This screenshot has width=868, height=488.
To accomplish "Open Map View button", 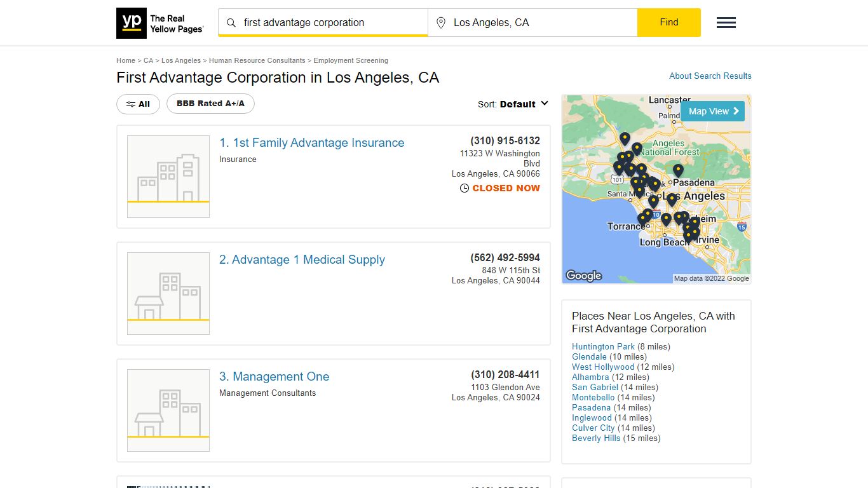I will (x=712, y=111).
